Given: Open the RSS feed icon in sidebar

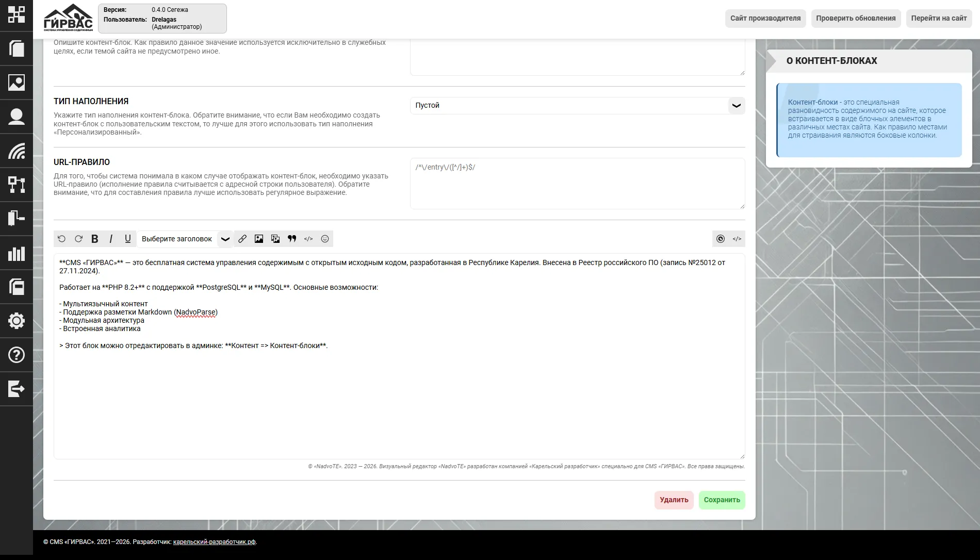Looking at the screenshot, I should (x=17, y=151).
